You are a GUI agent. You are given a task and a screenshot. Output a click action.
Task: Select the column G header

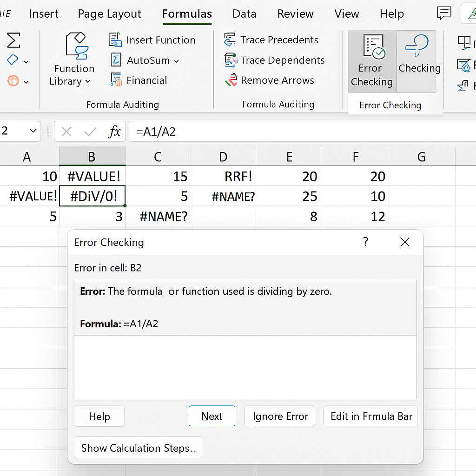(421, 157)
